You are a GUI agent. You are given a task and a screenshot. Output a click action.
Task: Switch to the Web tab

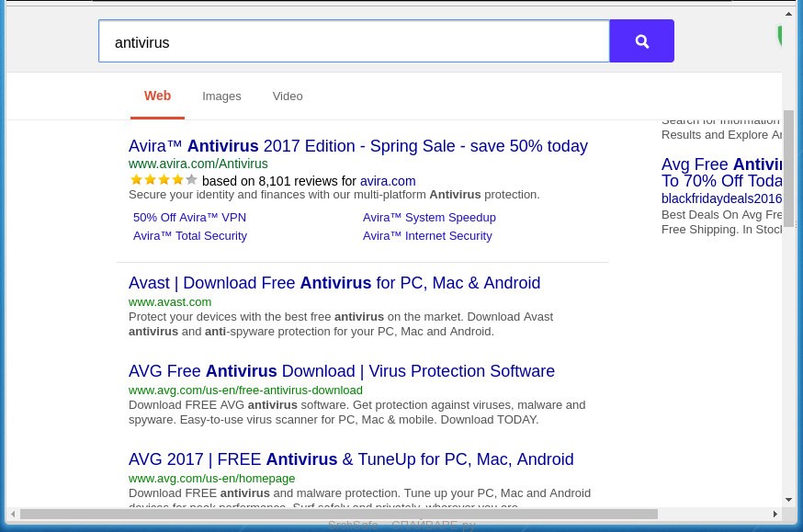[157, 96]
